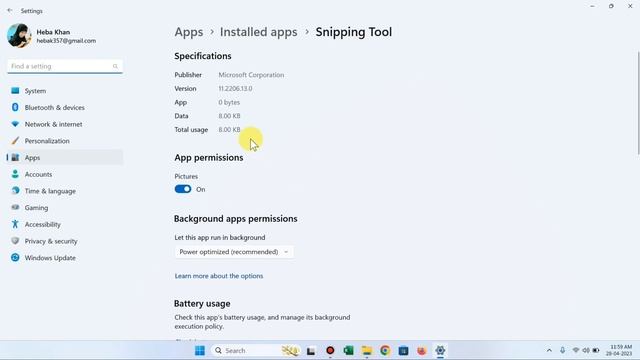Click the App size value 0 bytes
This screenshot has width=640, height=360.
point(229,102)
